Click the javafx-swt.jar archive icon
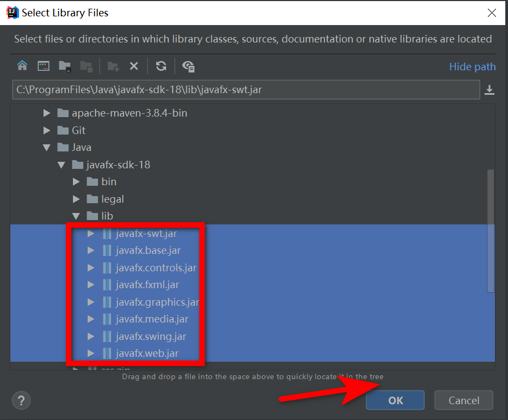This screenshot has width=508, height=420. coord(107,234)
